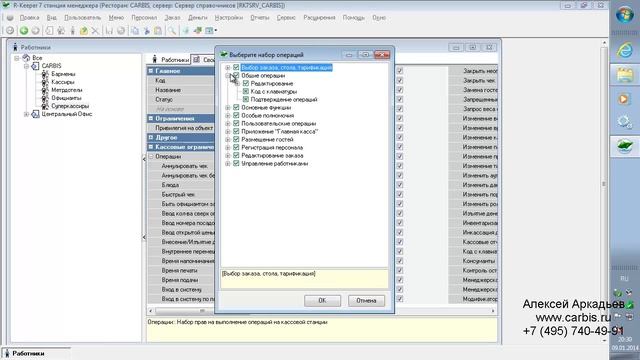This screenshot has height=360, width=640.
Task: Open the Windows Explorer folder icon
Action: (624, 75)
